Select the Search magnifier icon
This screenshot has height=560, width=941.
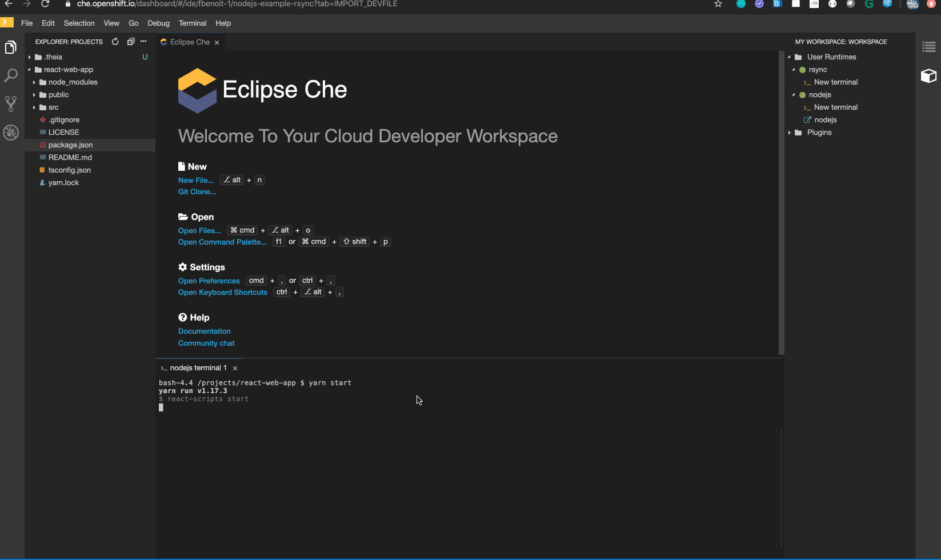pos(11,75)
